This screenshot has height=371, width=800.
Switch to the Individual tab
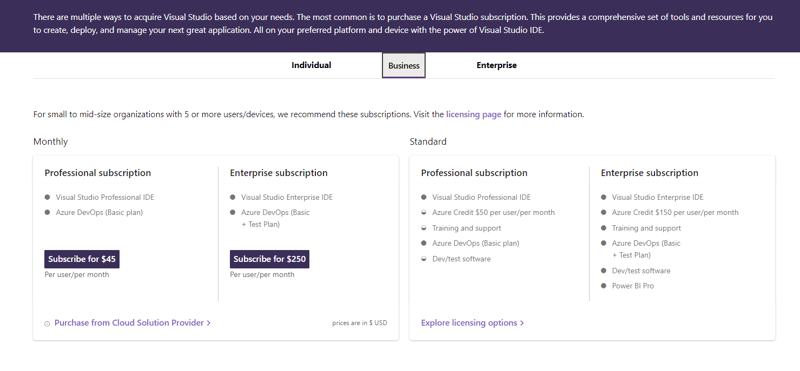coord(311,65)
